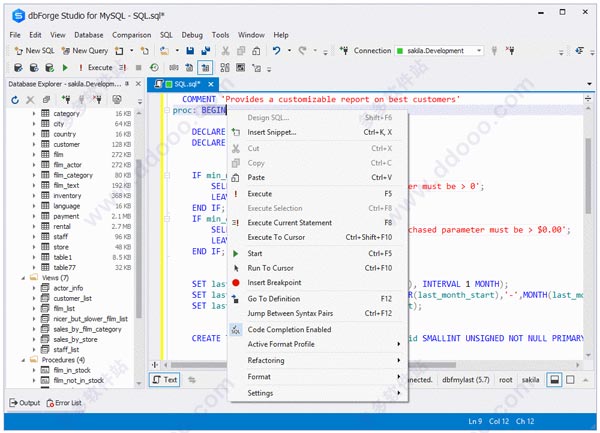This screenshot has width=600, height=433.
Task: Open the Error List panel
Action: [x=64, y=403]
